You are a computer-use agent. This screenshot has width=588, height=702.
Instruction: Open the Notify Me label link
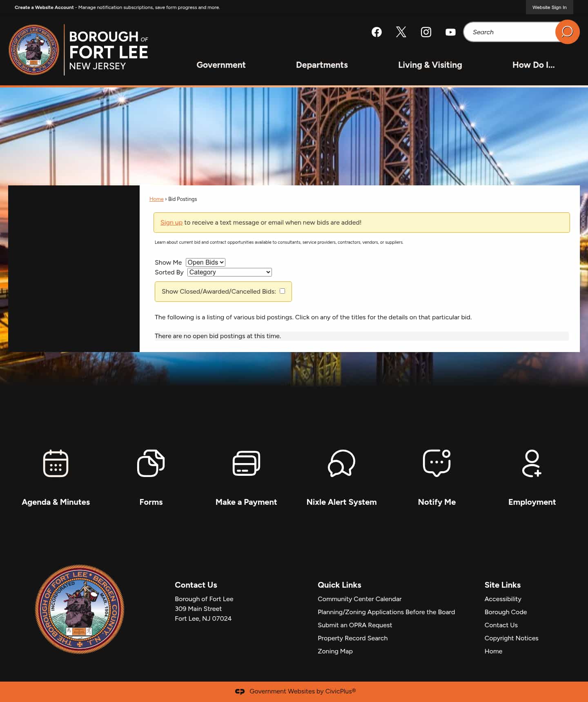437,502
